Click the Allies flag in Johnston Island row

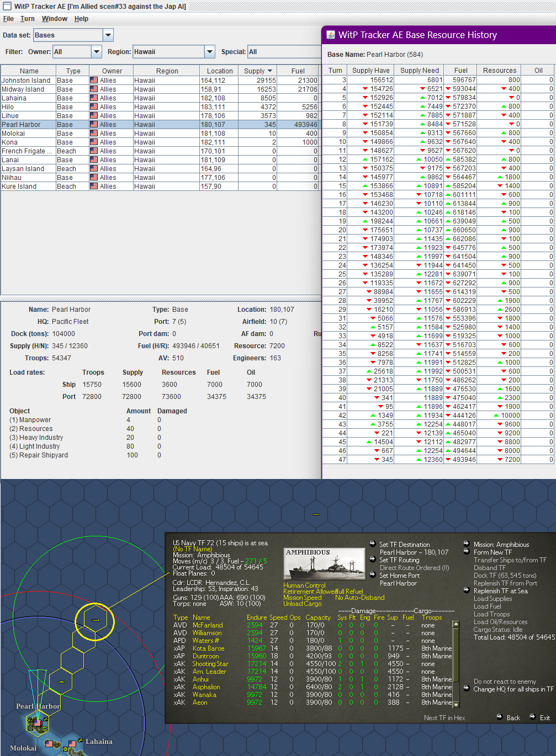pos(94,80)
